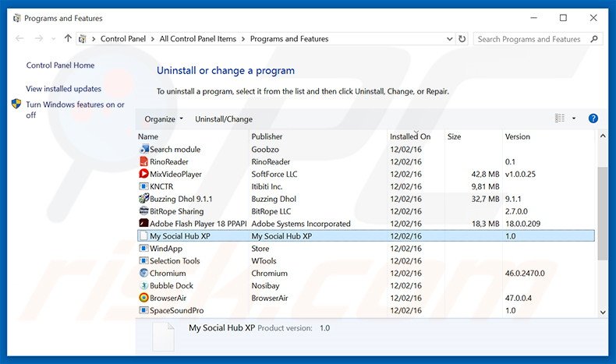Expand the view options dropdown arrow
Viewport: 616px width, 364px height.
click(x=575, y=118)
